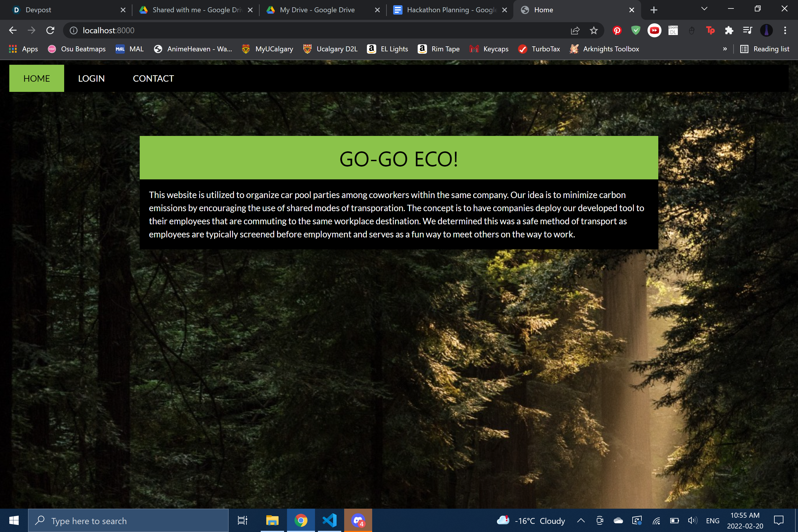Open Chrome three-dot menu

785,31
